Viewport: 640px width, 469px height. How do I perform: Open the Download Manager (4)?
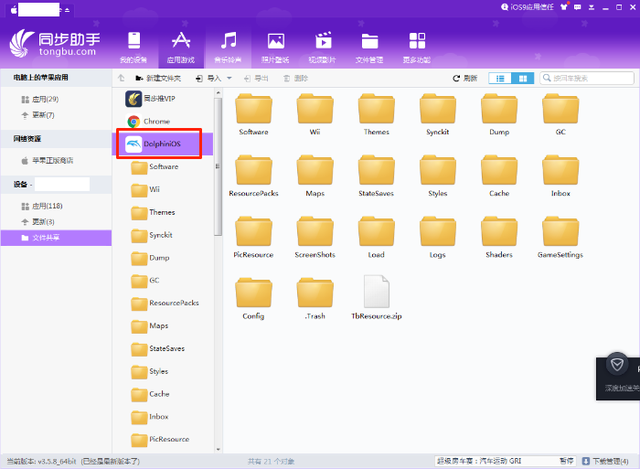point(606,461)
